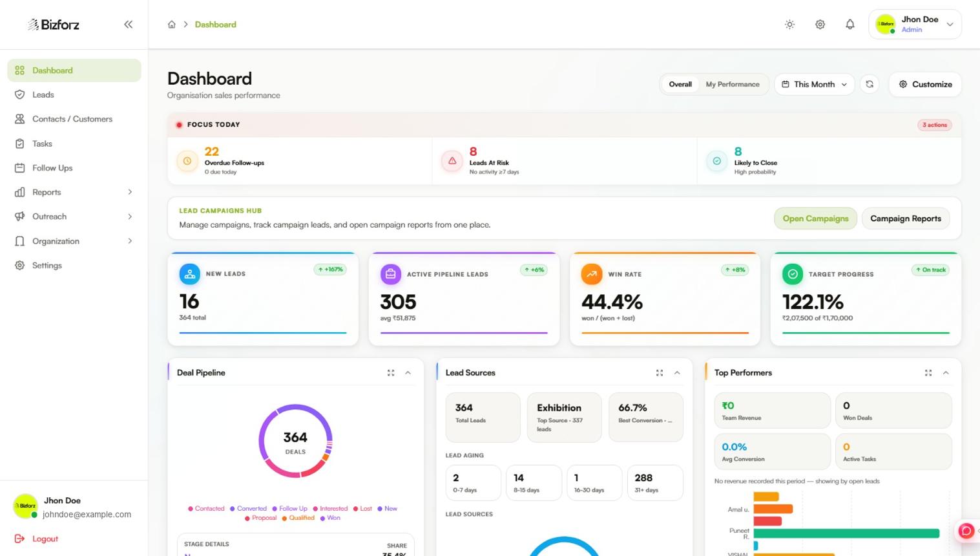Click New Leads blue progress bar
The height and width of the screenshot is (556, 980).
263,333
